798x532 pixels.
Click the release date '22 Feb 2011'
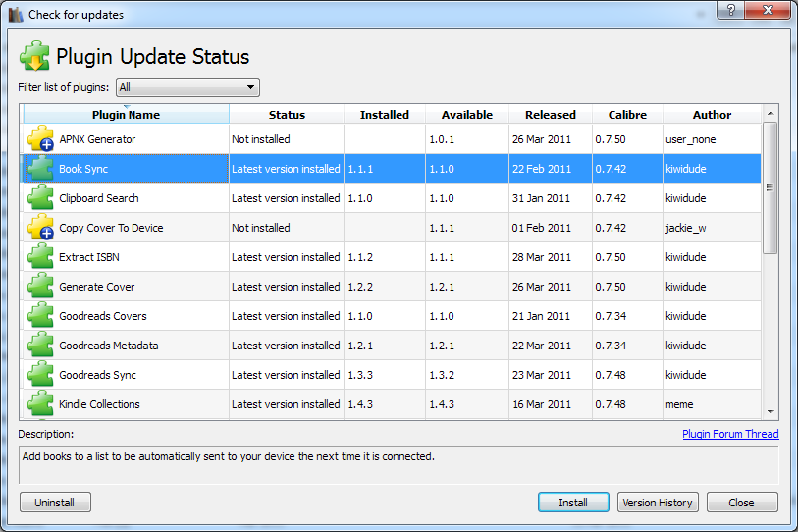tap(542, 169)
